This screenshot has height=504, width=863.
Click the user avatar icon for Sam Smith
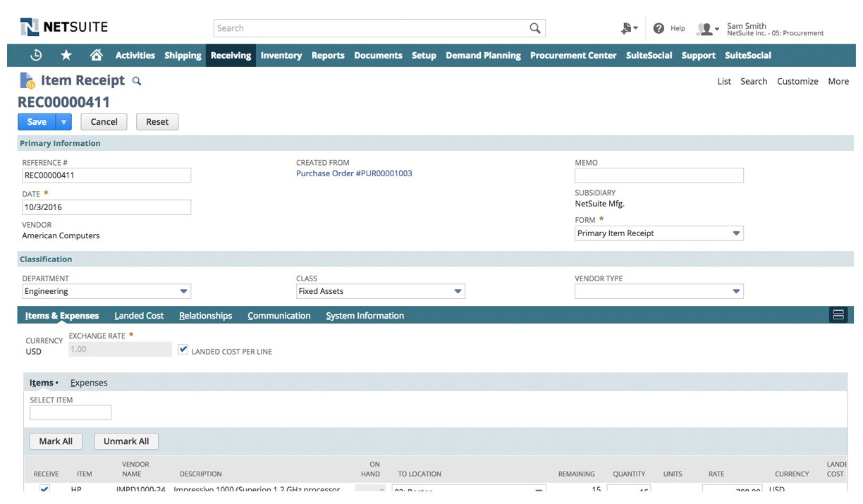click(704, 29)
